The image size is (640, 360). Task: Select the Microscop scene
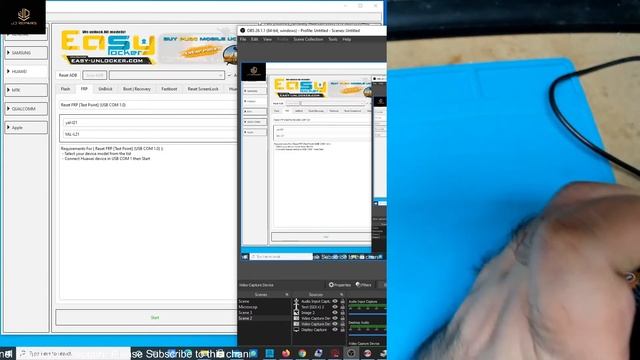[264, 307]
